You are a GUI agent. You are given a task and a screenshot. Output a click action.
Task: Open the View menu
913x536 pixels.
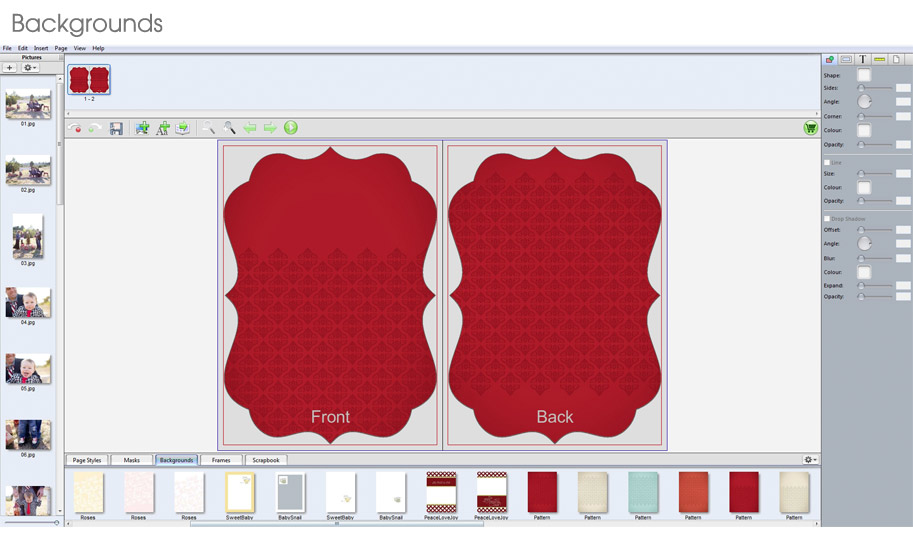80,48
